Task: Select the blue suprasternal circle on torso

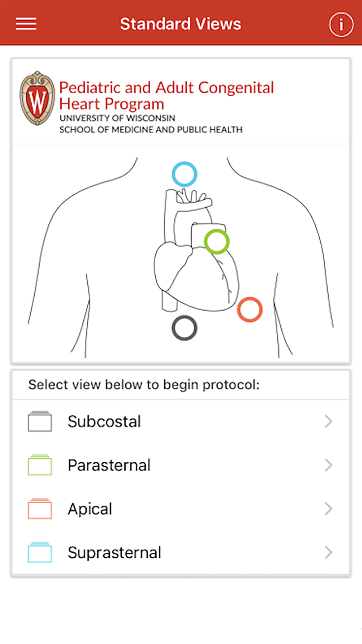Action: coord(184,174)
